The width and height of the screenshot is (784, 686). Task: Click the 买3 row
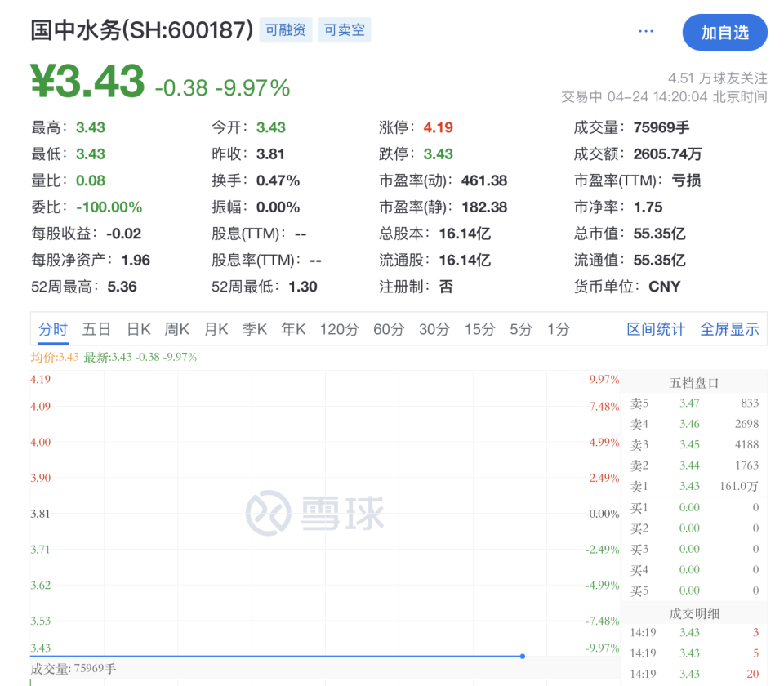pyautogui.click(x=694, y=549)
